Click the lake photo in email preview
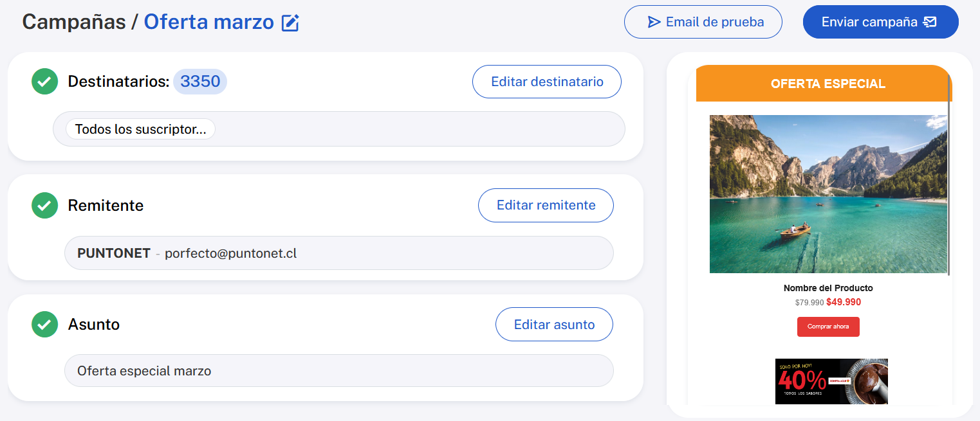 coord(827,194)
